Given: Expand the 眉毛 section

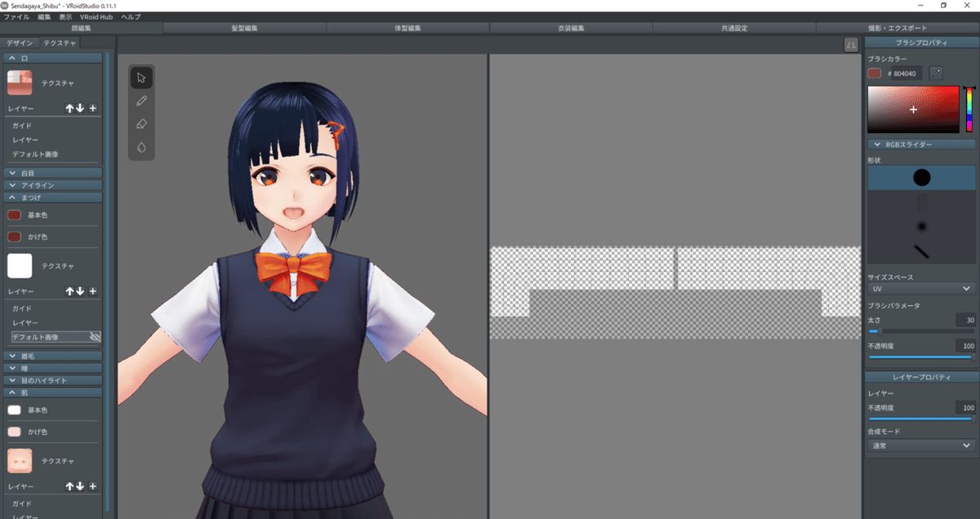Looking at the screenshot, I should click(x=53, y=356).
